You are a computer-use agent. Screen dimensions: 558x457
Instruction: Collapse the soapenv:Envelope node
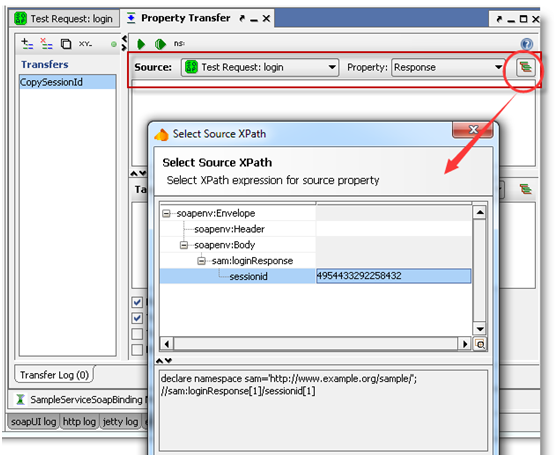coord(166,214)
